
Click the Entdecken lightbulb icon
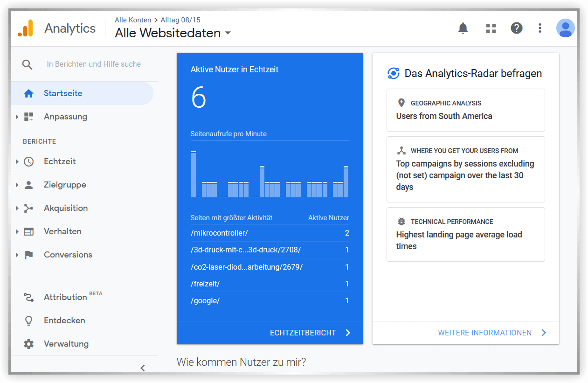pos(29,320)
